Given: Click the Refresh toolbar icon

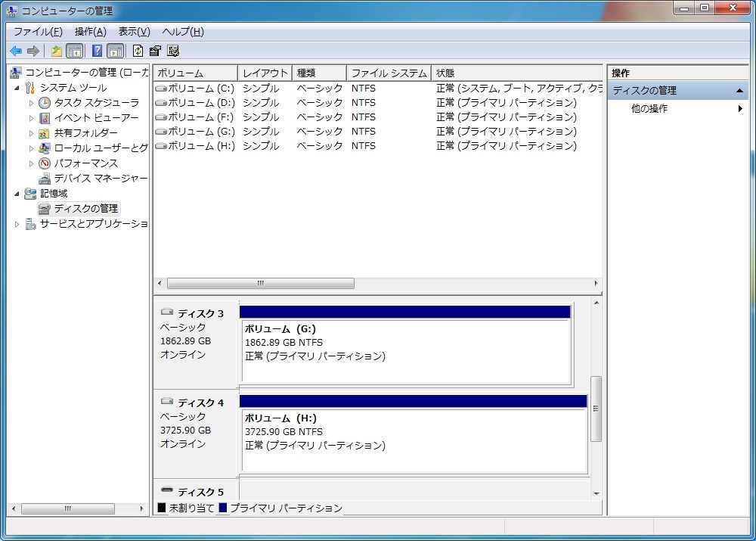Looking at the screenshot, I should (x=138, y=51).
